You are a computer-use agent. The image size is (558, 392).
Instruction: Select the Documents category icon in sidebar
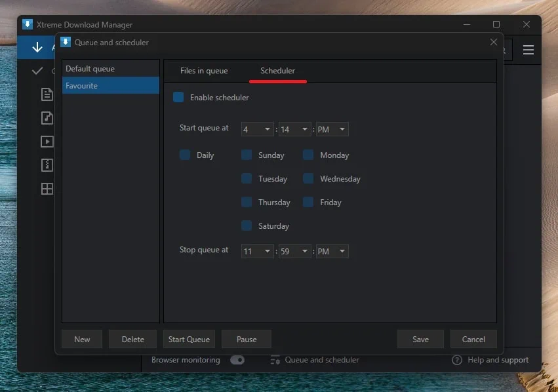tap(47, 94)
